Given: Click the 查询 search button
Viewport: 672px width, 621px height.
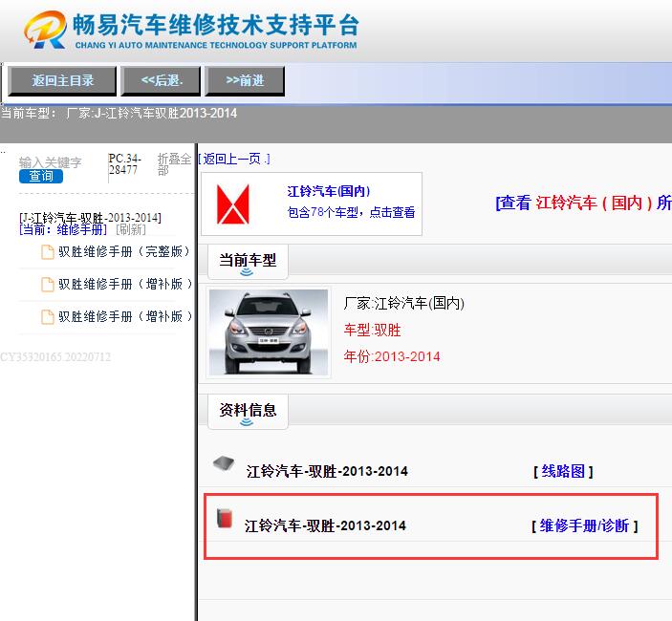Looking at the screenshot, I should pyautogui.click(x=41, y=176).
